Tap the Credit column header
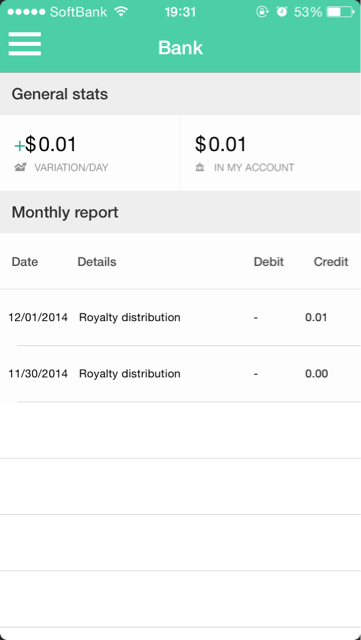This screenshot has height=640, width=361. 331,262
